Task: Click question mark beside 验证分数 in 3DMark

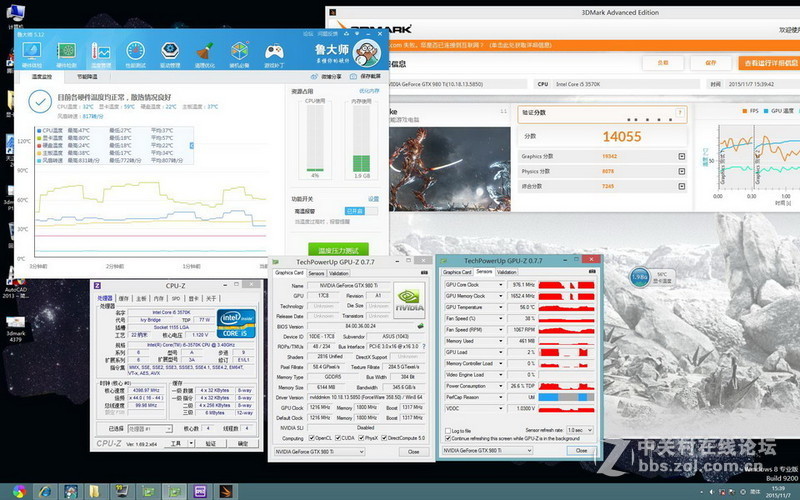Action: pyautogui.click(x=680, y=113)
